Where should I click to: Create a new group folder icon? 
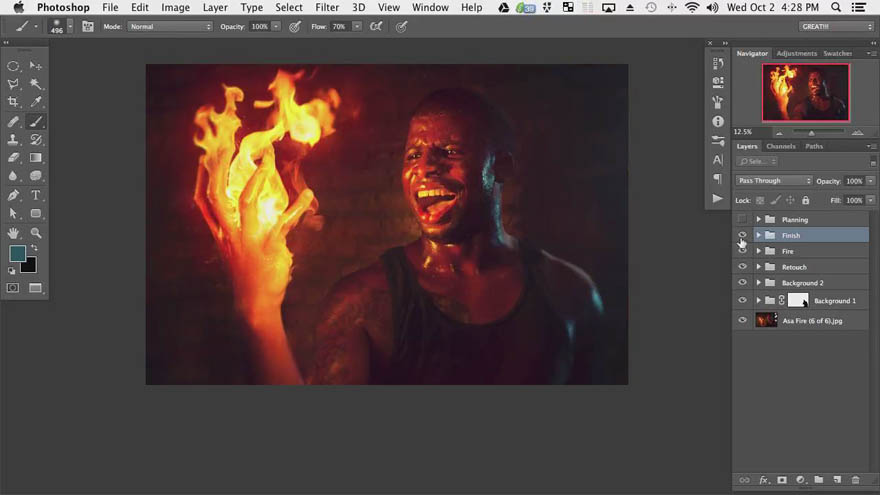click(819, 480)
